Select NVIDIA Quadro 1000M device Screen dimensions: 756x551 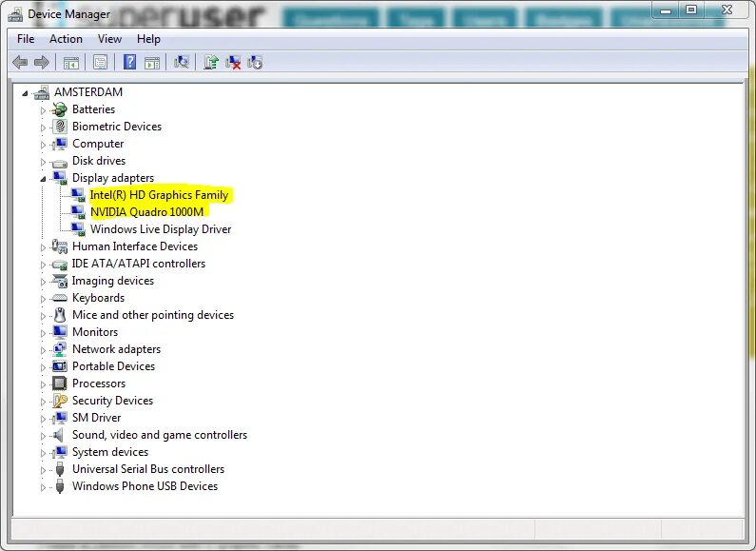coord(147,212)
